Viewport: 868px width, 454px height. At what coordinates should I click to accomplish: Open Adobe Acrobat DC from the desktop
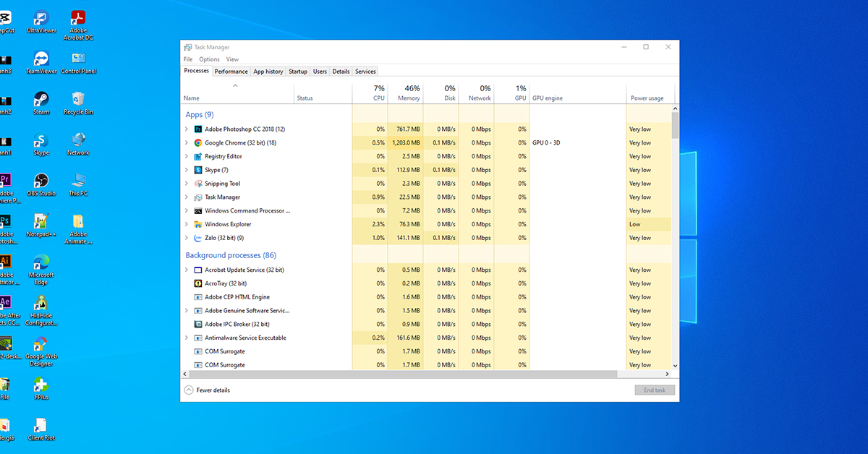coord(77,17)
